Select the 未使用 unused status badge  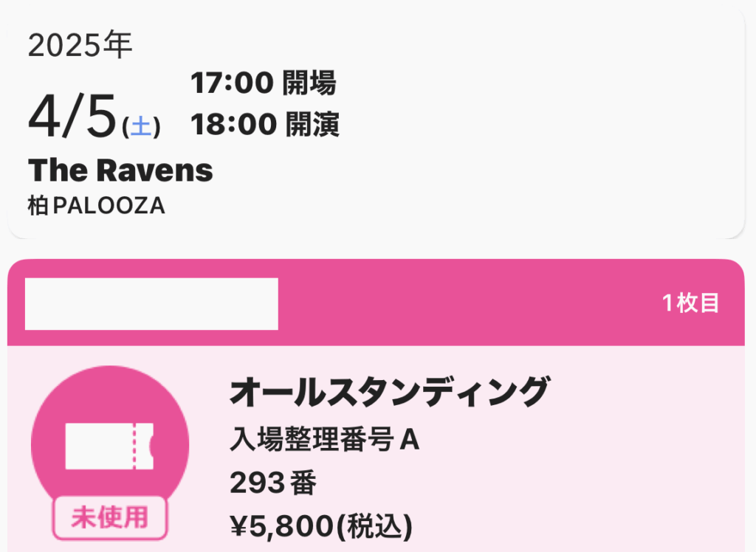click(110, 517)
